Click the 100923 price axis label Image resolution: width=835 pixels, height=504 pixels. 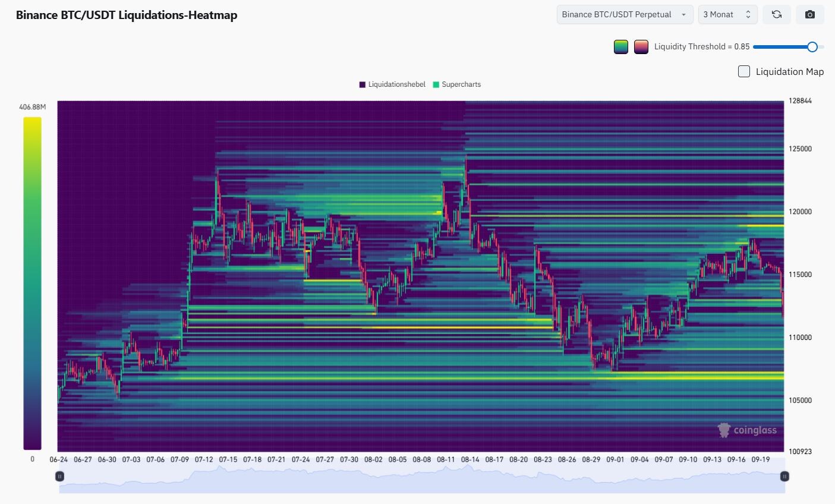tap(800, 452)
